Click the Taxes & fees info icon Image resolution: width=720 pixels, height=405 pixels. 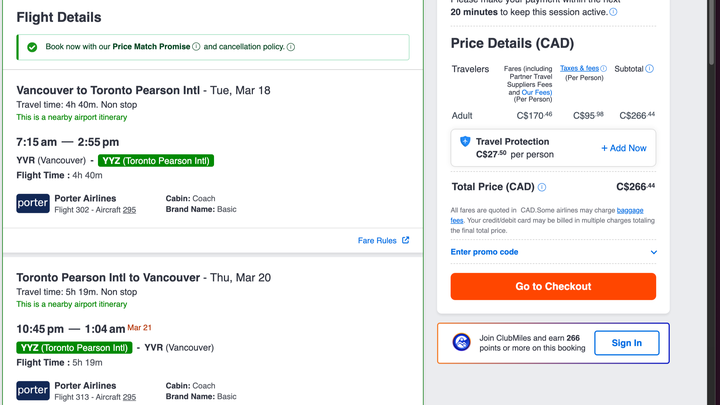click(603, 68)
